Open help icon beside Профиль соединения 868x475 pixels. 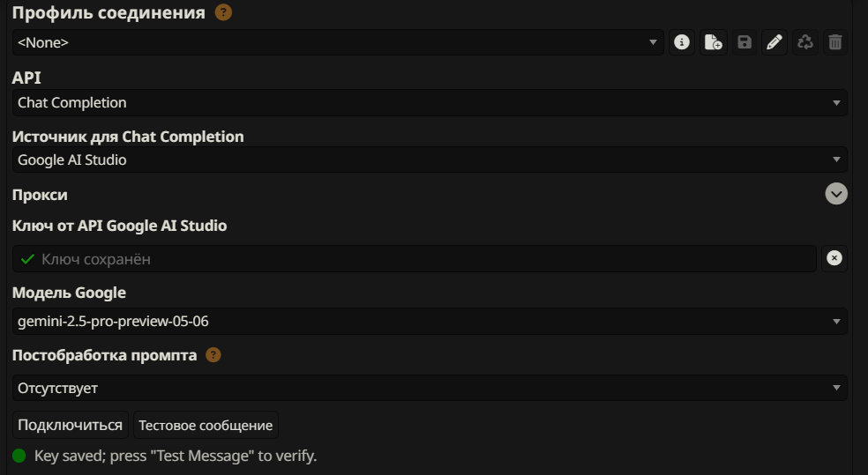coord(223,13)
